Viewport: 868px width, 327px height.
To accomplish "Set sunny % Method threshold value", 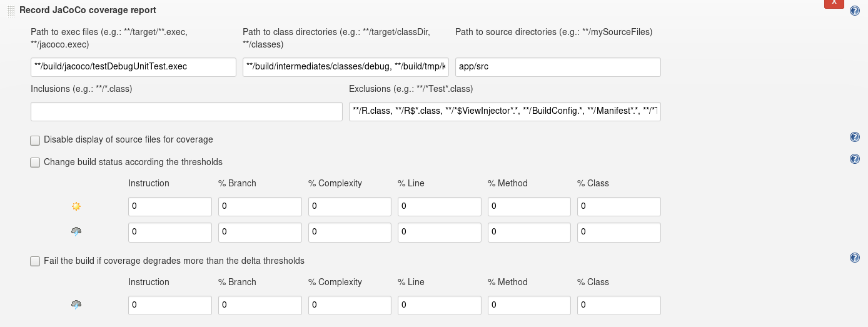I will click(529, 206).
